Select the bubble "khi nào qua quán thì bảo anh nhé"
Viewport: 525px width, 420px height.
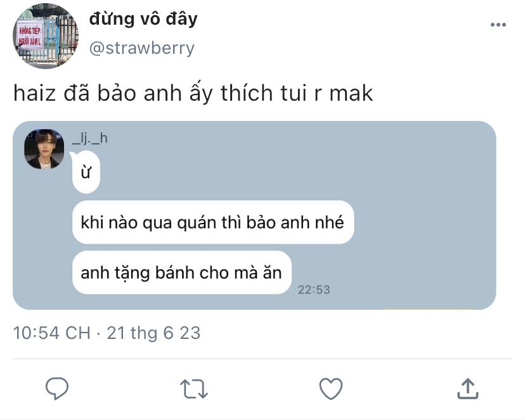coord(213,222)
